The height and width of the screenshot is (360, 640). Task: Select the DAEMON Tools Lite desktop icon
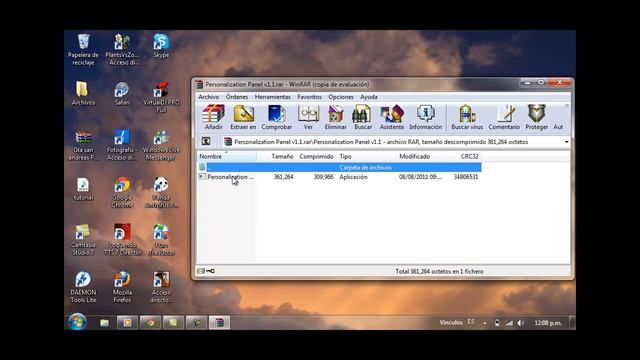83,287
